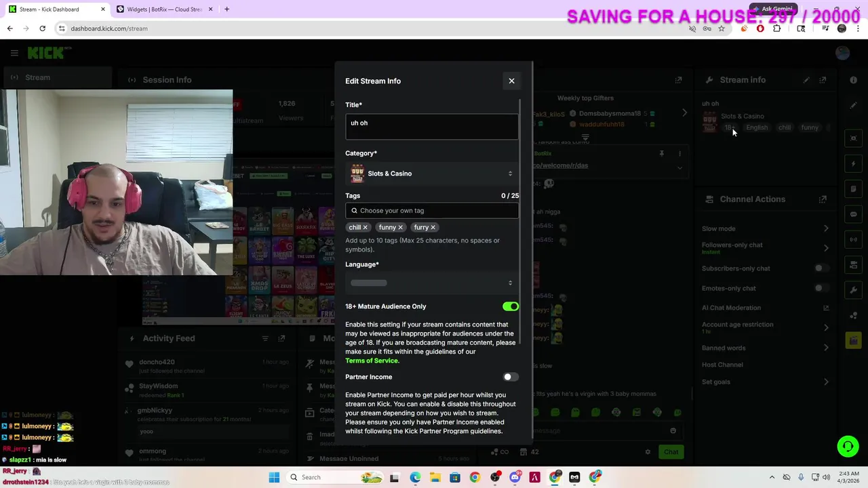Open the Terms of Service link
This screenshot has width=868, height=488.
pos(372,361)
